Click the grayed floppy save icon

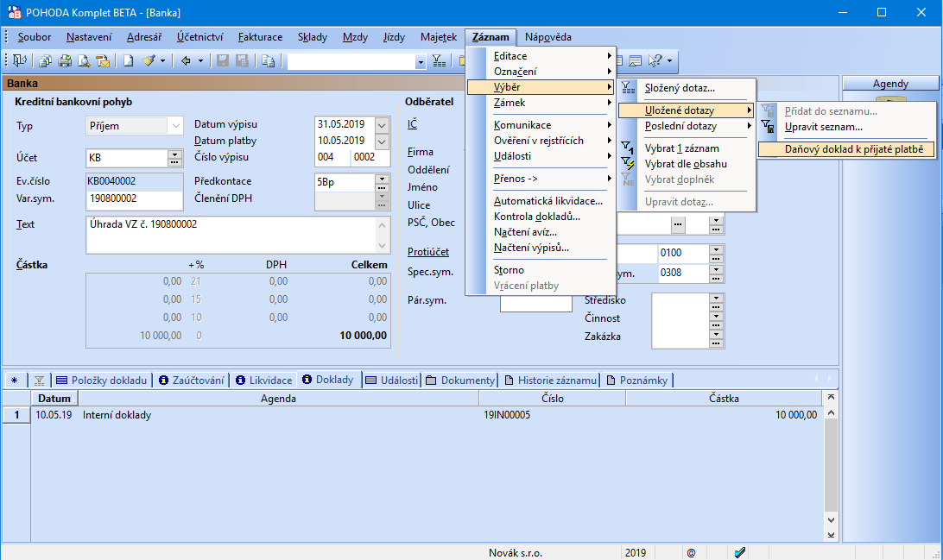(x=223, y=60)
